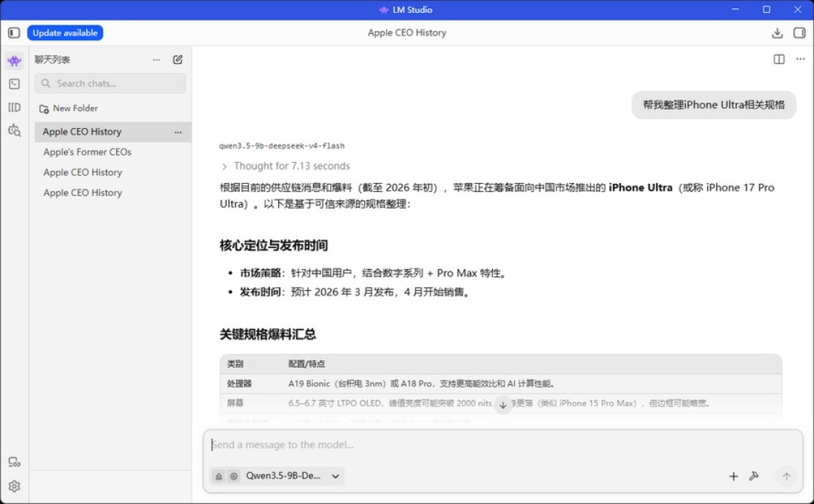This screenshot has height=504, width=814.
Task: Click the user message about iPhone Ultra
Action: pos(714,105)
